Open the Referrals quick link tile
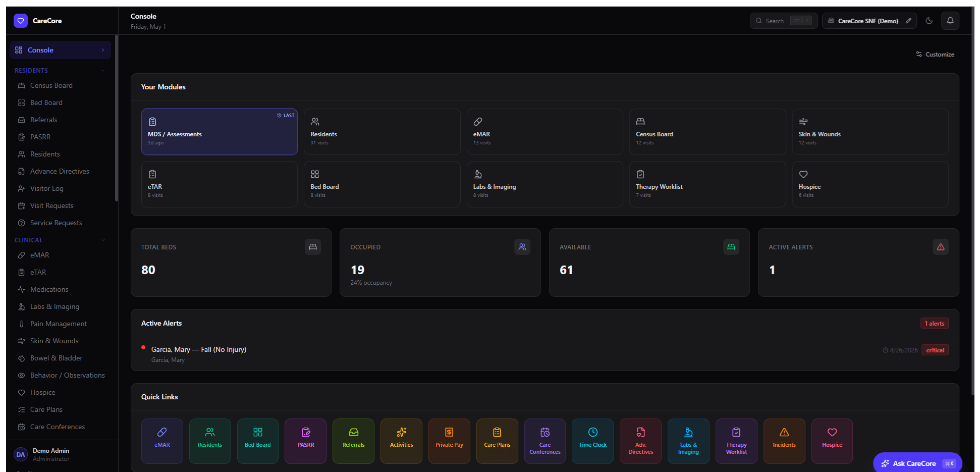The image size is (980, 472). pyautogui.click(x=353, y=441)
